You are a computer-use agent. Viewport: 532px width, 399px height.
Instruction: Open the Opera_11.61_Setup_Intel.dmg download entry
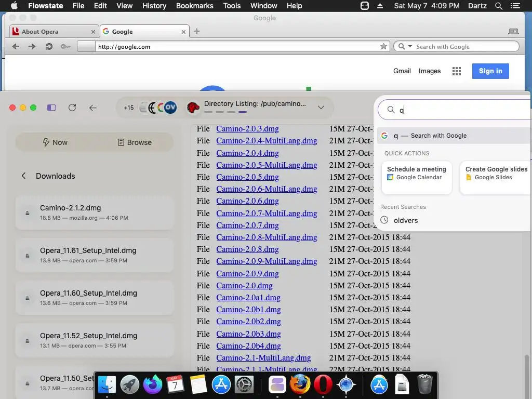point(95,255)
